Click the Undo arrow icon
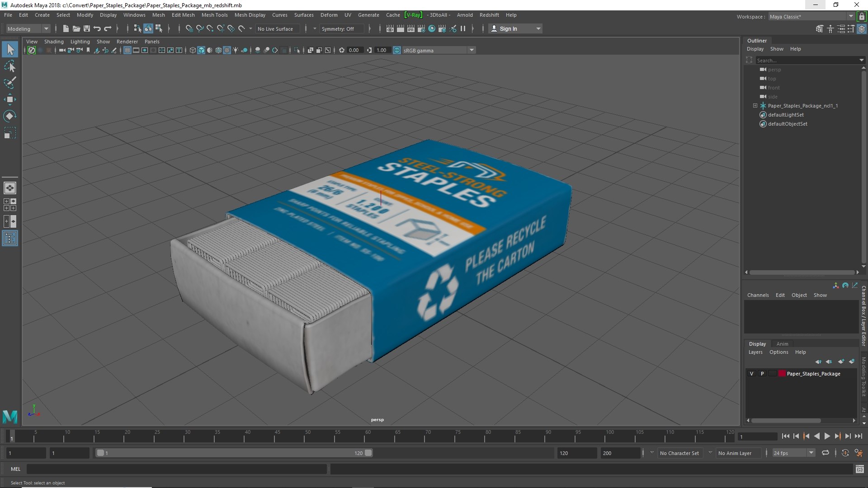The width and height of the screenshot is (868, 488). 97,28
